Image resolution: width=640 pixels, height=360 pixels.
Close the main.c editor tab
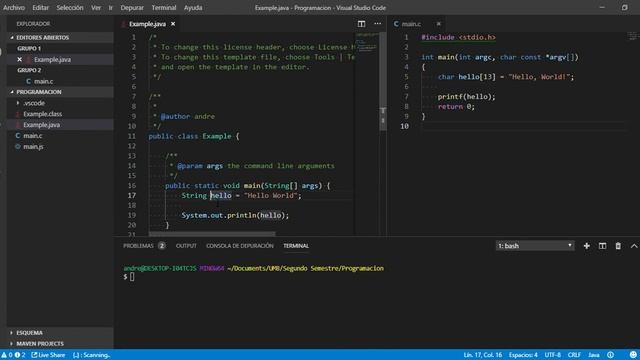439,24
